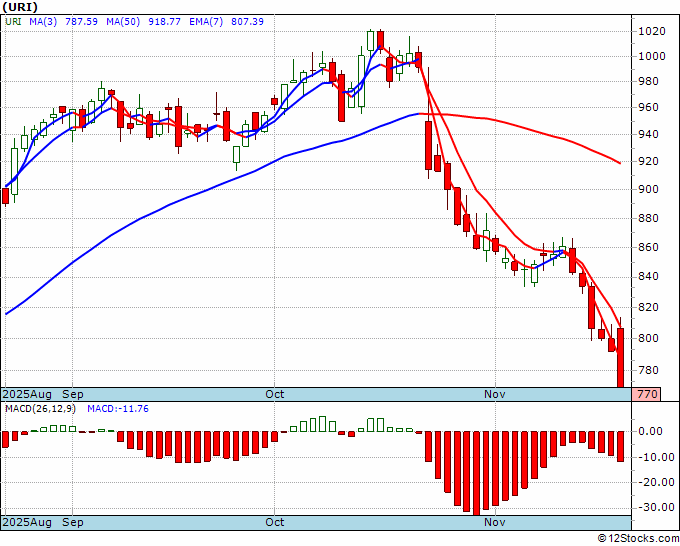Click the MA(50) legend label
Image resolution: width=680 pixels, height=546 pixels.
123,21
